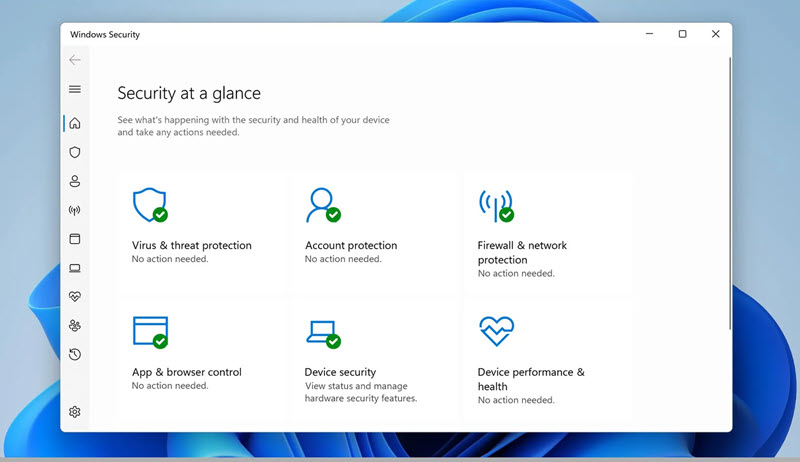Screen dimensions: 800x462
Task: Open Account protection person icon in sidebar
Action: [x=74, y=181]
